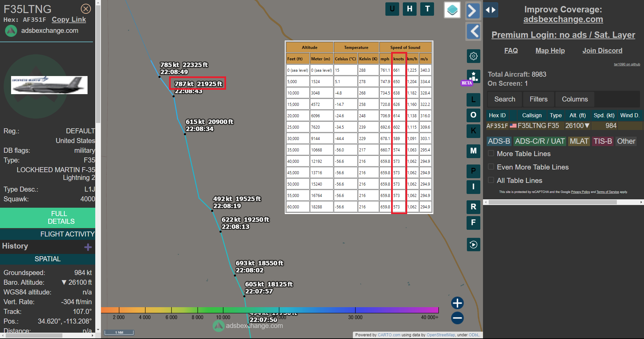Open the FAQ link
Screen dimensions: 644x339
coord(511,51)
